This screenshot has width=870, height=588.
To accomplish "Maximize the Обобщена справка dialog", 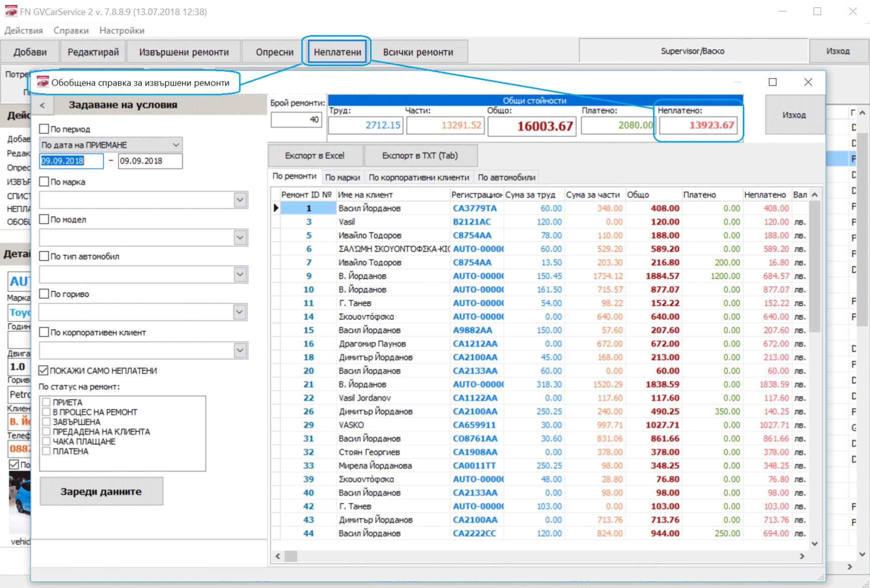I will click(x=772, y=82).
